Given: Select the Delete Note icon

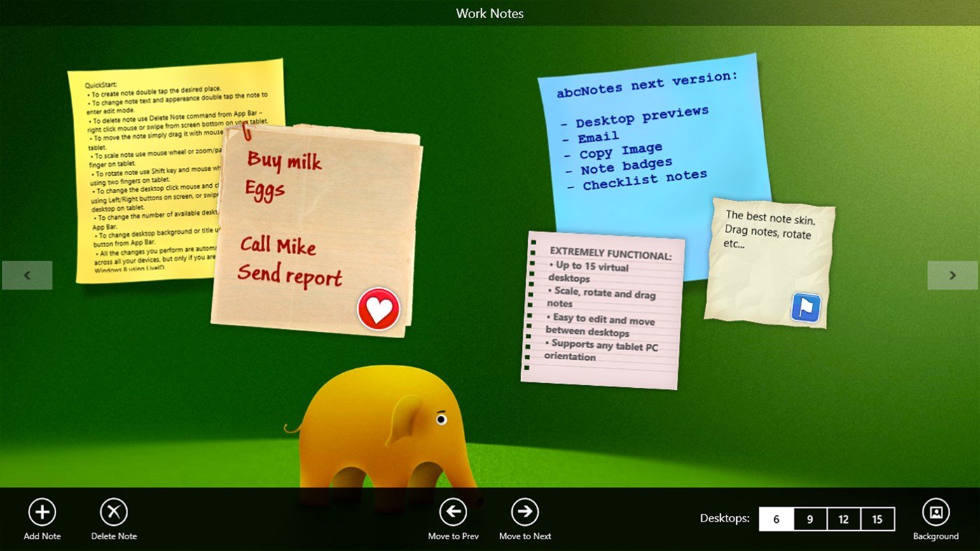Looking at the screenshot, I should 113,512.
